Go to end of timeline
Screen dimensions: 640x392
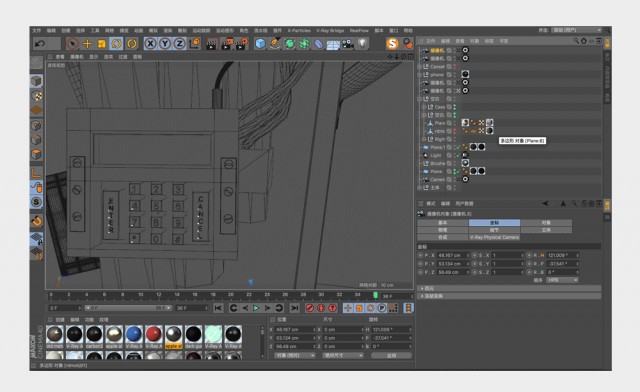[294, 308]
